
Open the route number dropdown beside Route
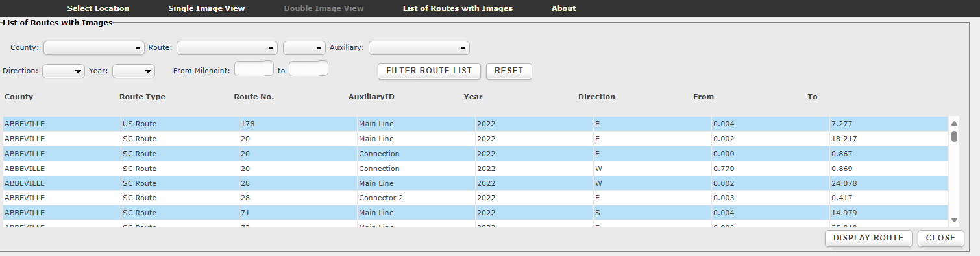(304, 48)
